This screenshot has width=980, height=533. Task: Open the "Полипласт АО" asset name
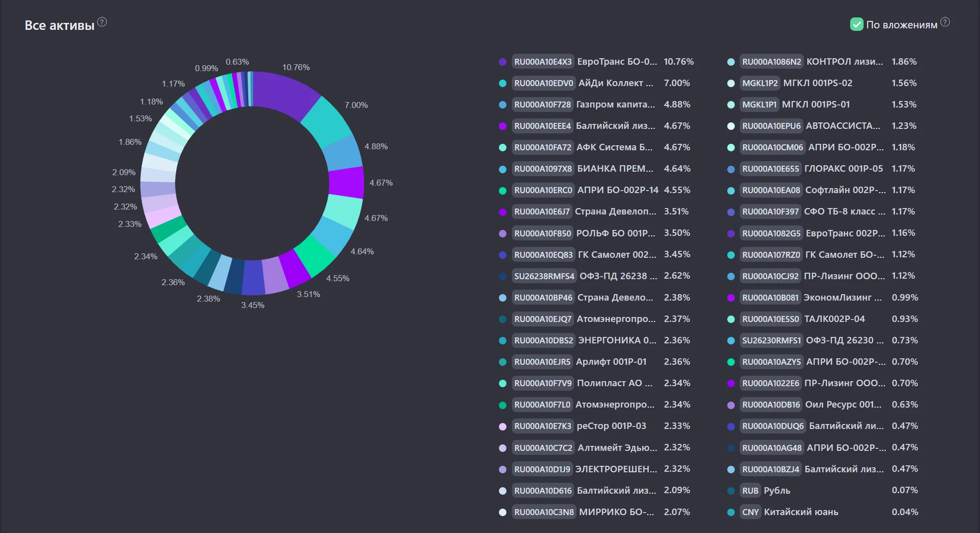pyautogui.click(x=615, y=383)
